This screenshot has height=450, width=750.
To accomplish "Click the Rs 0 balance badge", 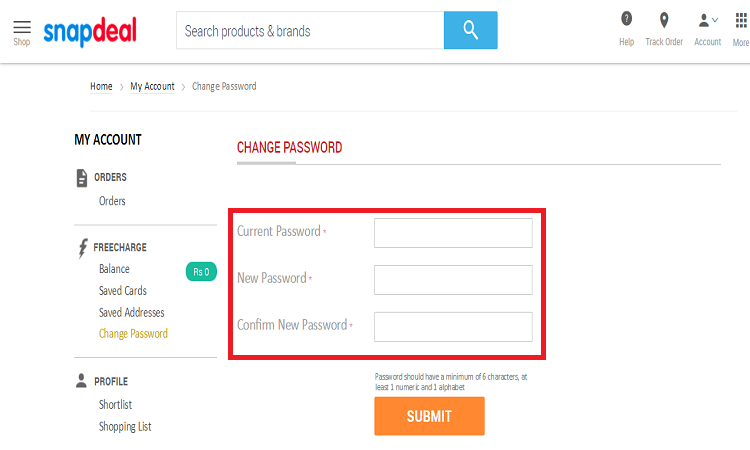I will click(x=201, y=272).
